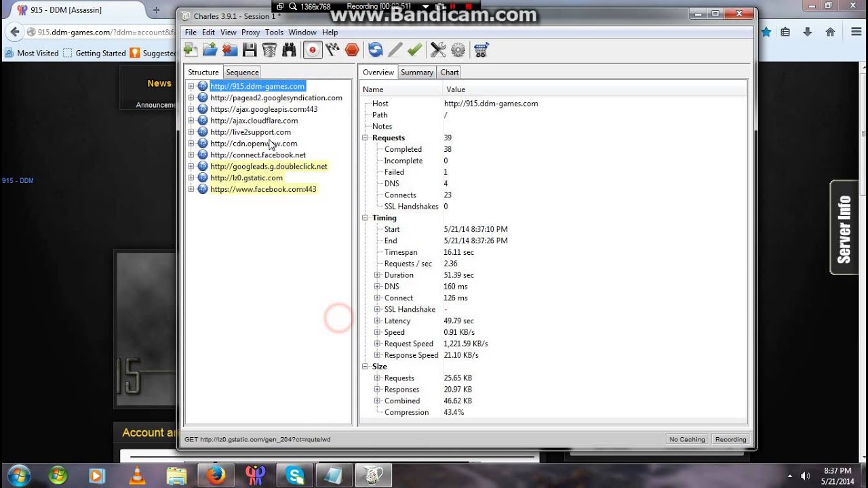Click the Name column header
The width and height of the screenshot is (868, 488).
401,89
